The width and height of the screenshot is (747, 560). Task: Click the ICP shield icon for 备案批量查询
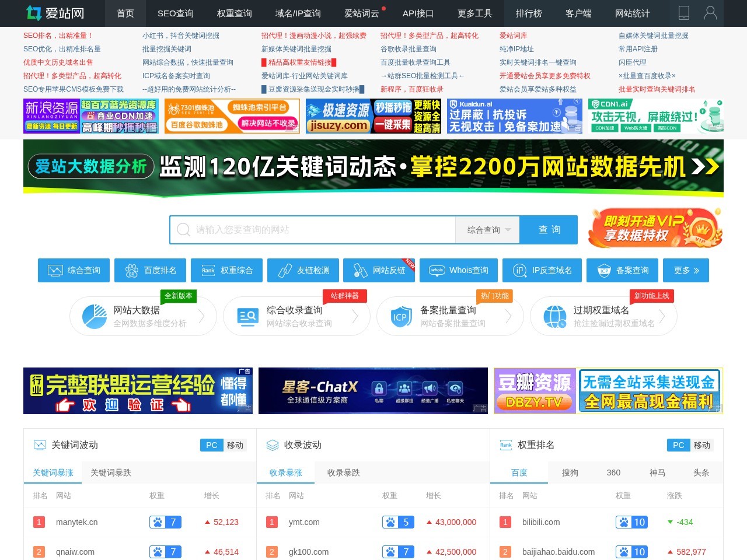(400, 317)
